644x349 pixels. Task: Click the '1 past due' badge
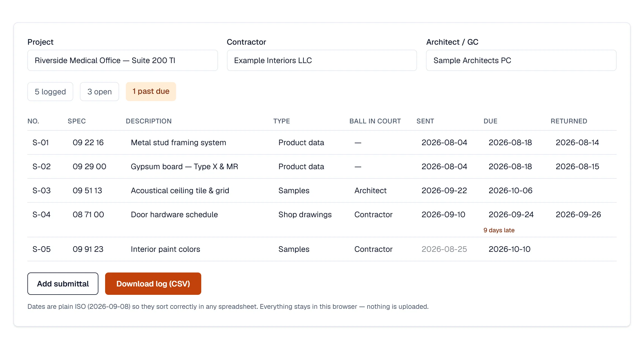pos(151,91)
